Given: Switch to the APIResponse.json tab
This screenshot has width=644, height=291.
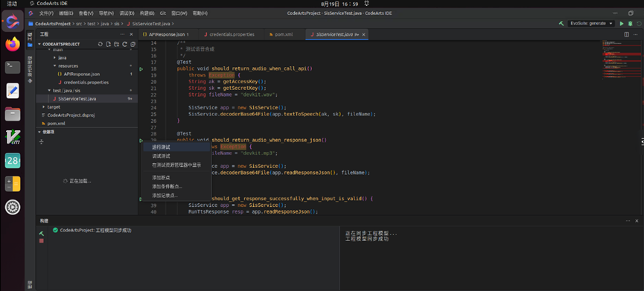Looking at the screenshot, I should tap(168, 34).
